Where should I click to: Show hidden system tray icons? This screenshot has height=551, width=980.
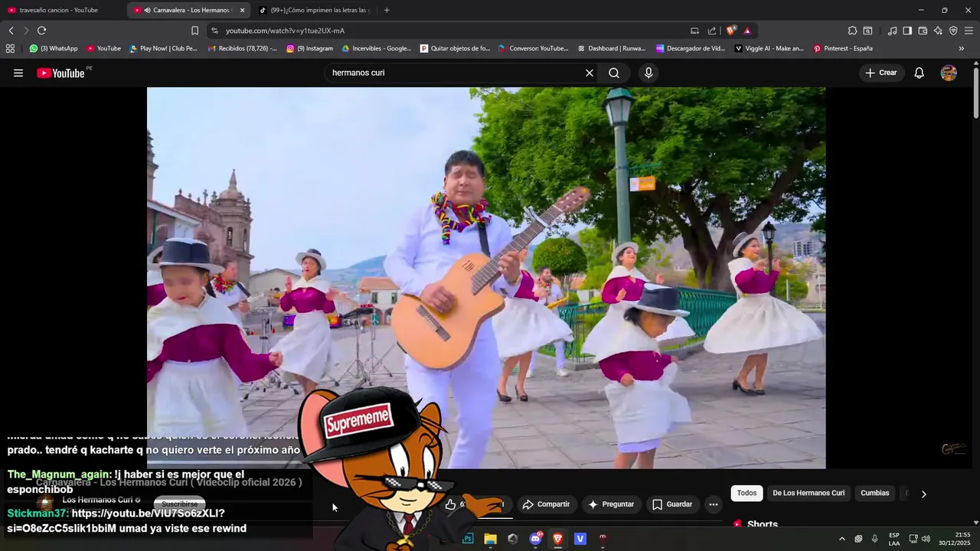tap(841, 539)
